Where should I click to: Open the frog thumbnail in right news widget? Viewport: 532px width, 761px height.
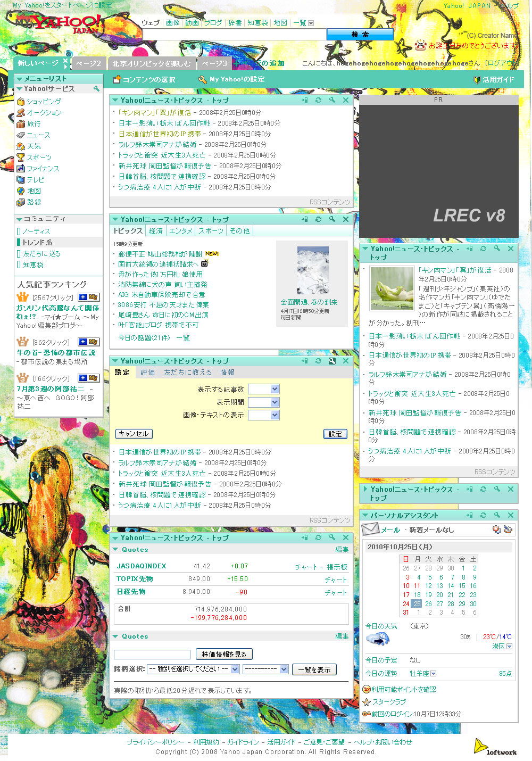(392, 288)
